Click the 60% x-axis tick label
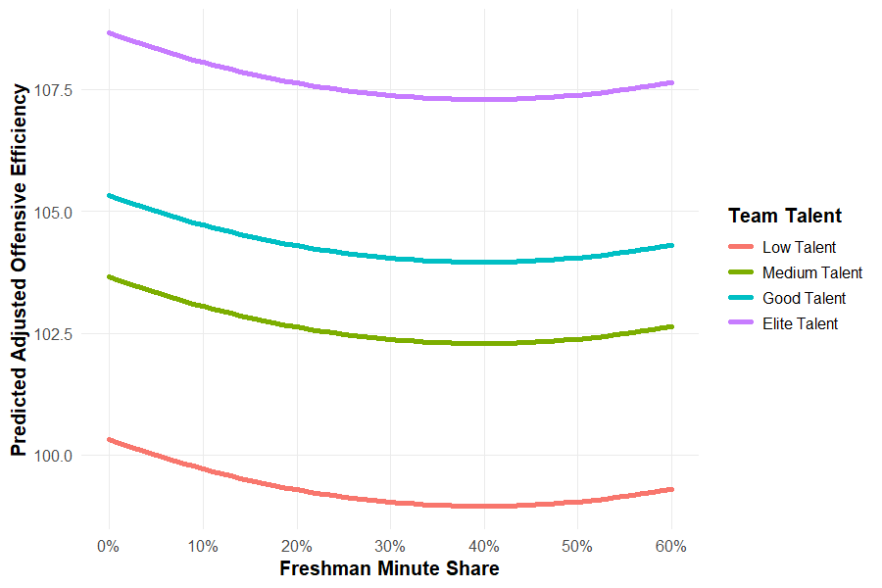Screen dimensions: 882x588 [671, 545]
